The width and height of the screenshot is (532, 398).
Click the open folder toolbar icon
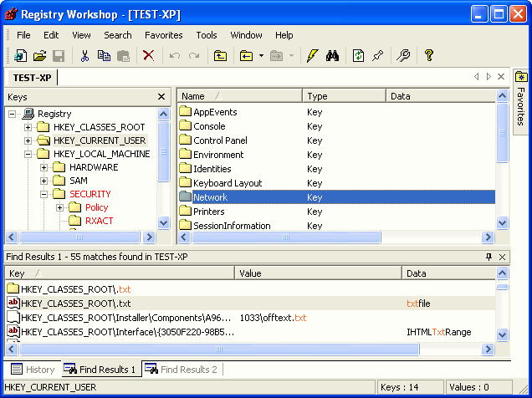pos(39,55)
